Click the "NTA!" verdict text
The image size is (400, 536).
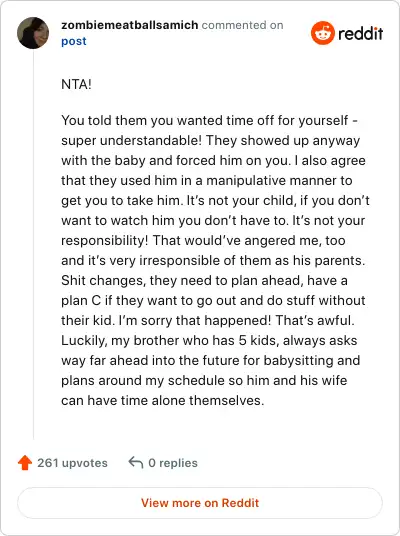tap(76, 84)
